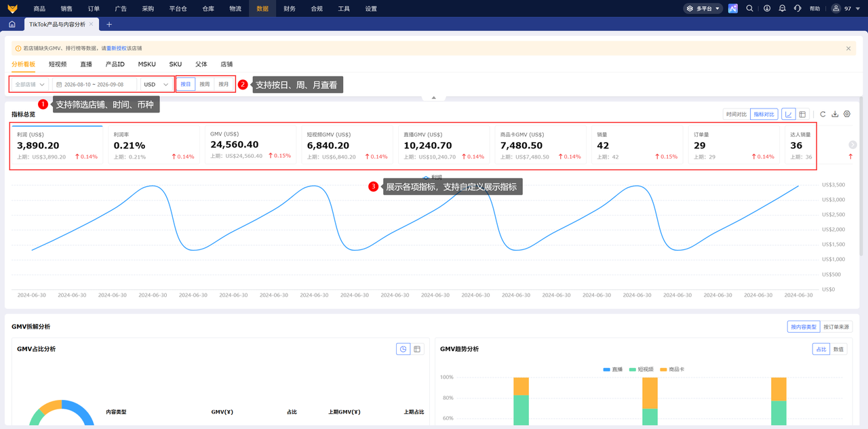The width and height of the screenshot is (868, 429).
Task: Open the 指标总览 settings hexagon icon
Action: pyautogui.click(x=847, y=115)
